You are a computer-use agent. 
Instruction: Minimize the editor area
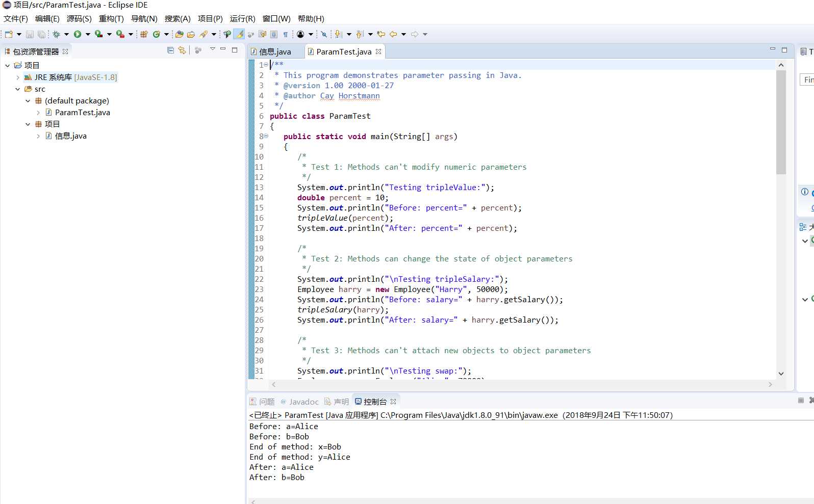click(x=772, y=49)
